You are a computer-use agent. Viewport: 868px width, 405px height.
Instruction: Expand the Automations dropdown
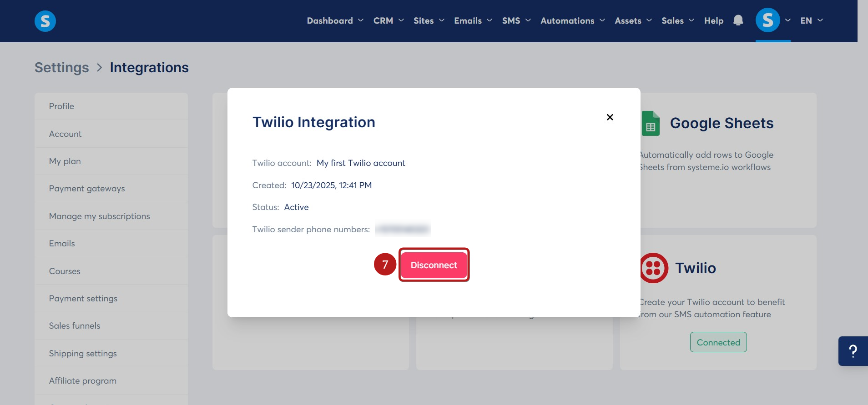tap(573, 20)
